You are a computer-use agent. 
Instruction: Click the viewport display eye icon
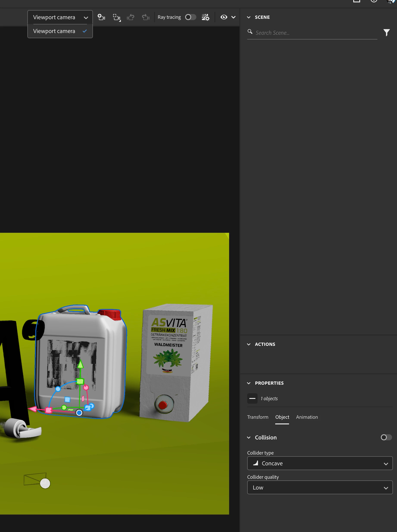click(224, 17)
